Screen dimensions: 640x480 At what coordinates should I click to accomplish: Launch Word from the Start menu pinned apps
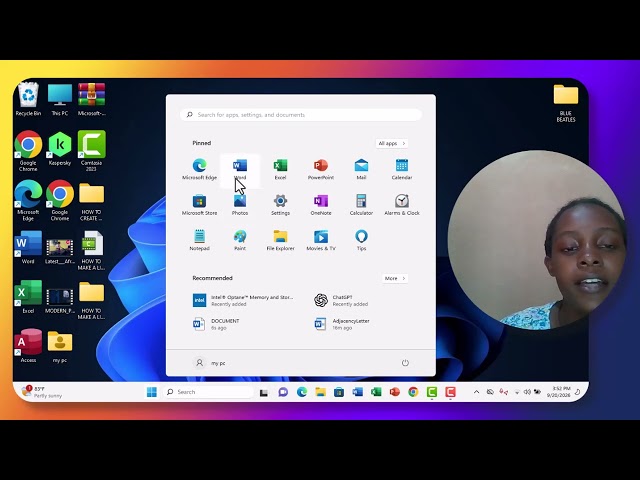(240, 169)
